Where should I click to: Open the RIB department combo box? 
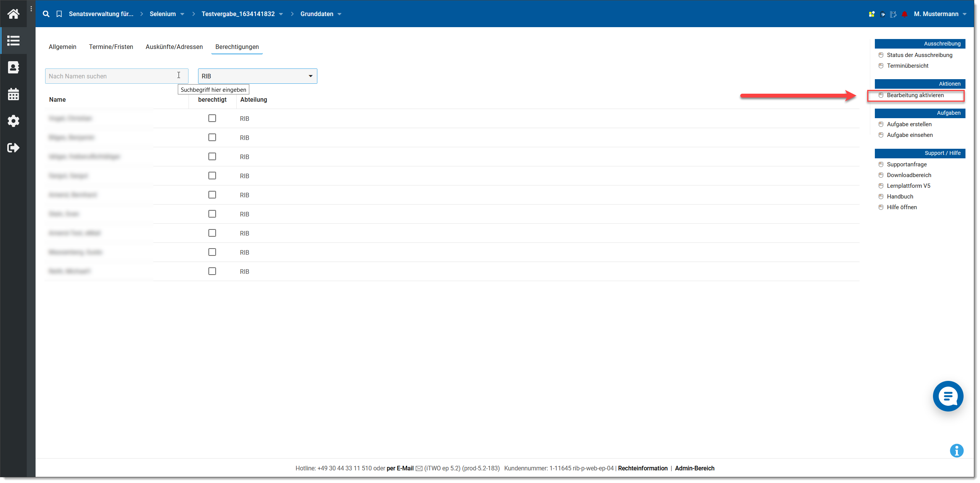click(257, 76)
